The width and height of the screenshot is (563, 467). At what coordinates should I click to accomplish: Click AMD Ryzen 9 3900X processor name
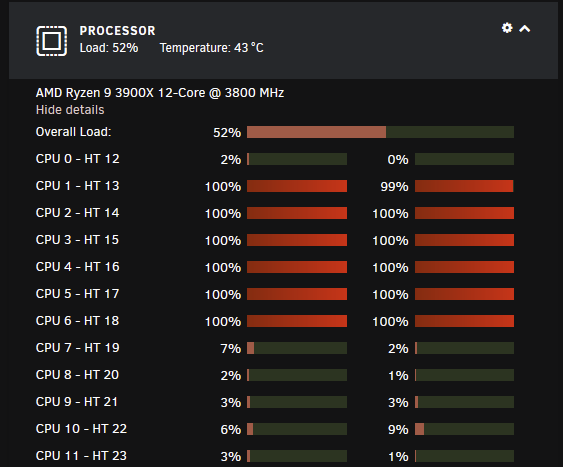coord(160,93)
